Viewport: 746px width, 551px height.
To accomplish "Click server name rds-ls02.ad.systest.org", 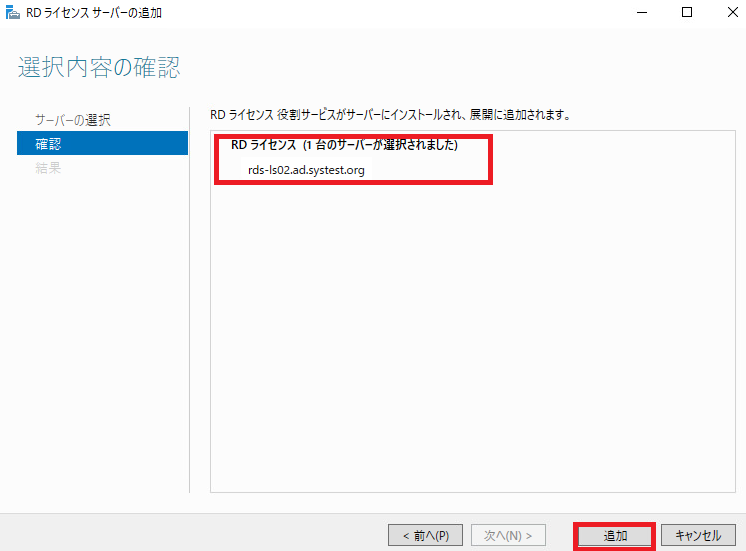I will click(x=306, y=170).
